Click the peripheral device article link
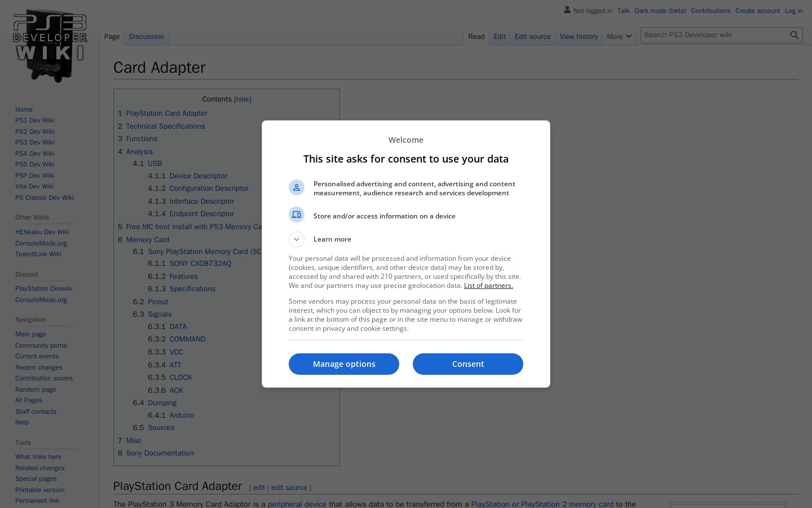 (x=297, y=505)
